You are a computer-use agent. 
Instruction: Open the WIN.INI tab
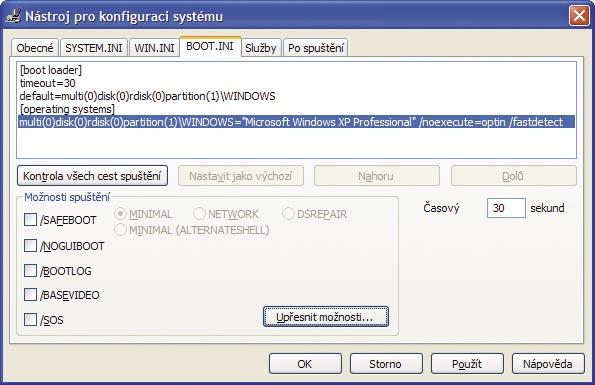(154, 48)
